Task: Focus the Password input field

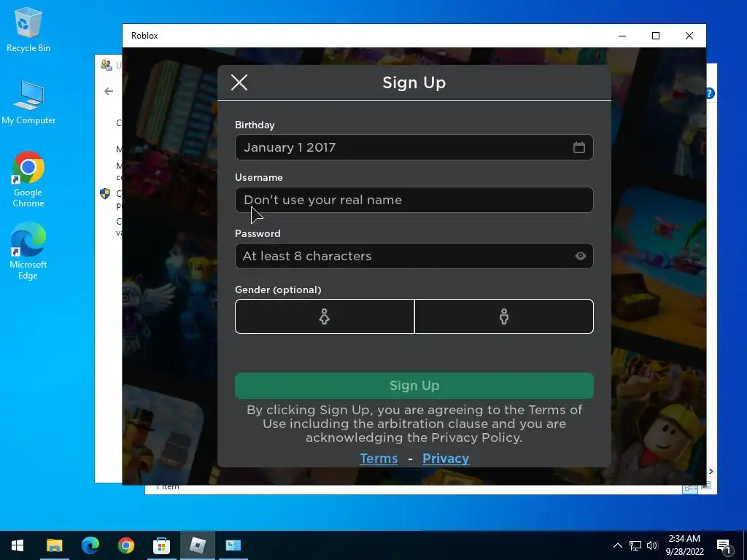Action: pos(414,256)
